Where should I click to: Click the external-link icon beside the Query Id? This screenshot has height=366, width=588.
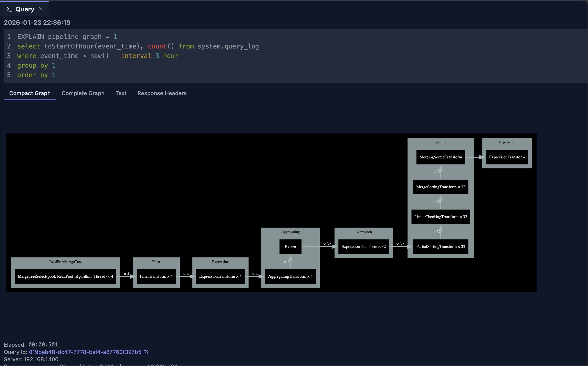146,352
